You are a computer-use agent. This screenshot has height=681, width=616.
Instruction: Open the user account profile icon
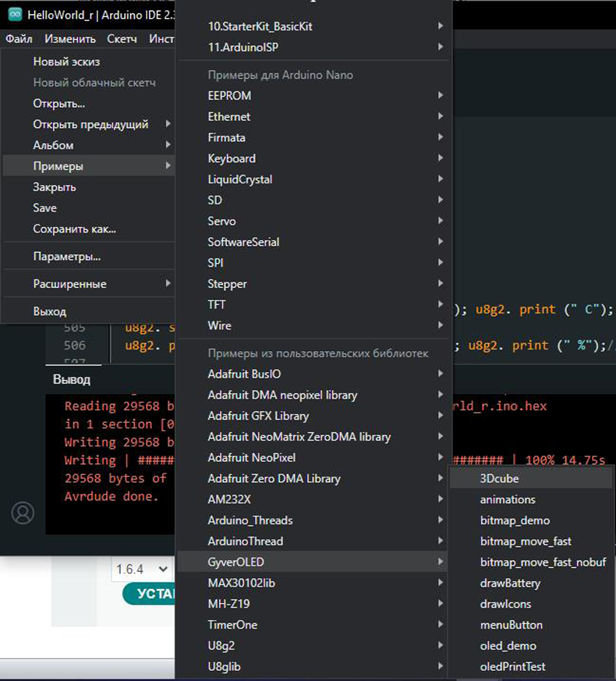pyautogui.click(x=23, y=513)
